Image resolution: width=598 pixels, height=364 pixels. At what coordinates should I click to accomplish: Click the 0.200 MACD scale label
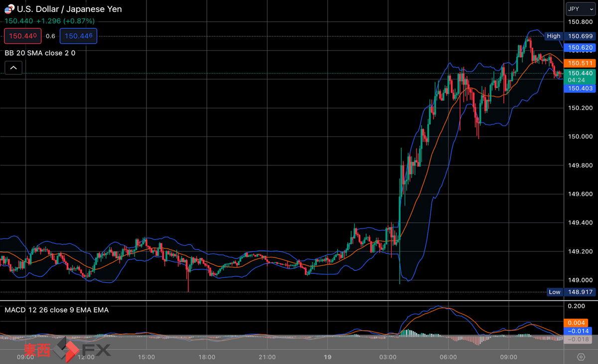tap(576, 306)
